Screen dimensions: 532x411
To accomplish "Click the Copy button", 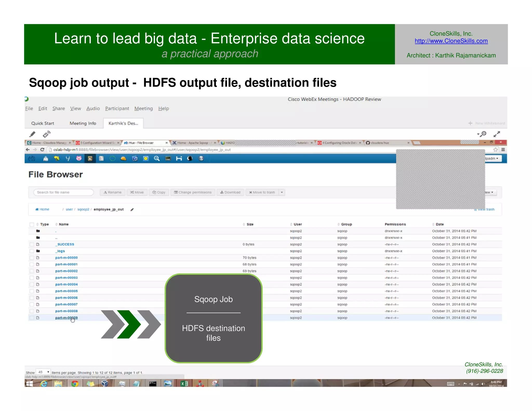I will pos(159,193).
